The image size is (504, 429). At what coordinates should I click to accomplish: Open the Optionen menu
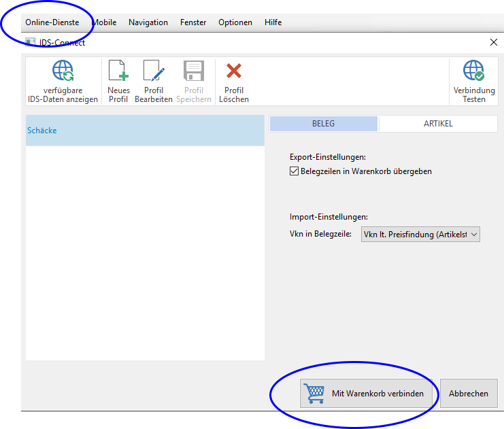pos(235,22)
